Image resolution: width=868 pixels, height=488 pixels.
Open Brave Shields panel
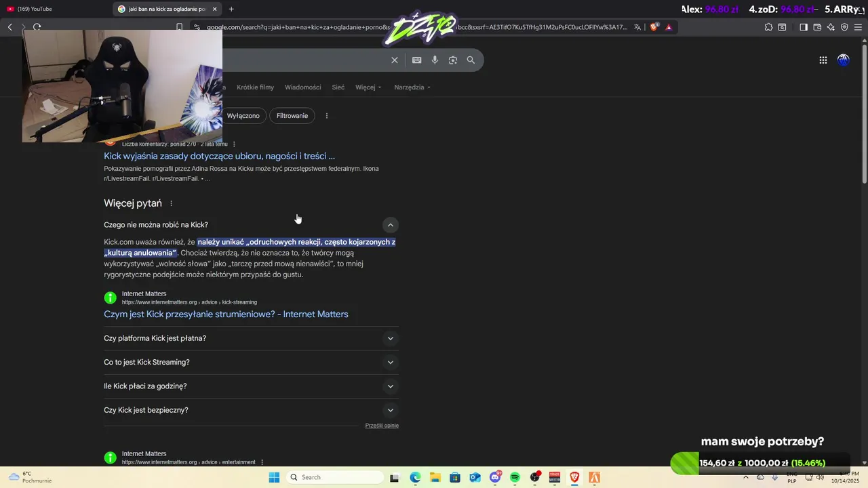click(654, 27)
